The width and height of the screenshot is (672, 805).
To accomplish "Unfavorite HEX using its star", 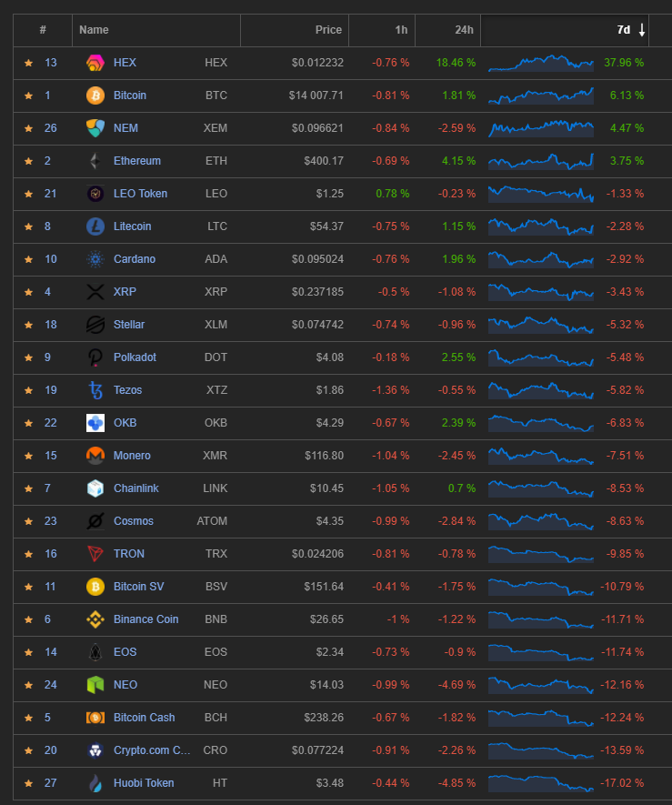I will pos(29,63).
